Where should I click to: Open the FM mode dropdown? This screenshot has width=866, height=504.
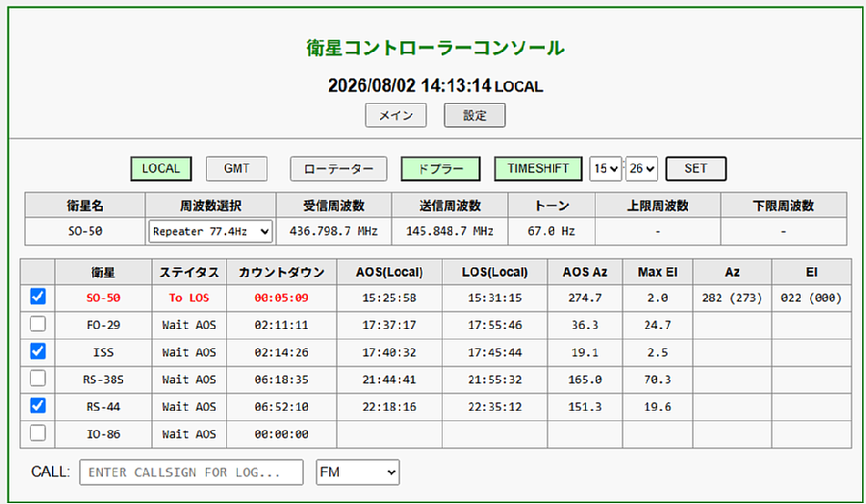point(358,472)
